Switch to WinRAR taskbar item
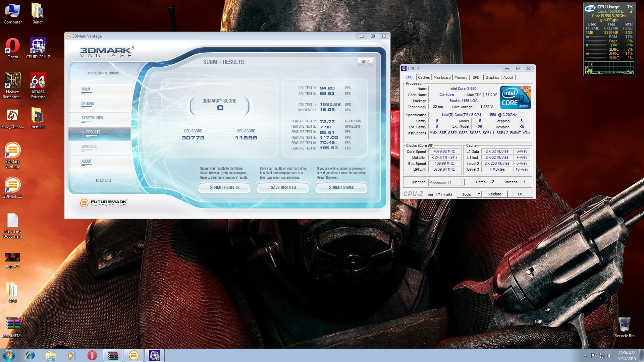 [x=113, y=355]
